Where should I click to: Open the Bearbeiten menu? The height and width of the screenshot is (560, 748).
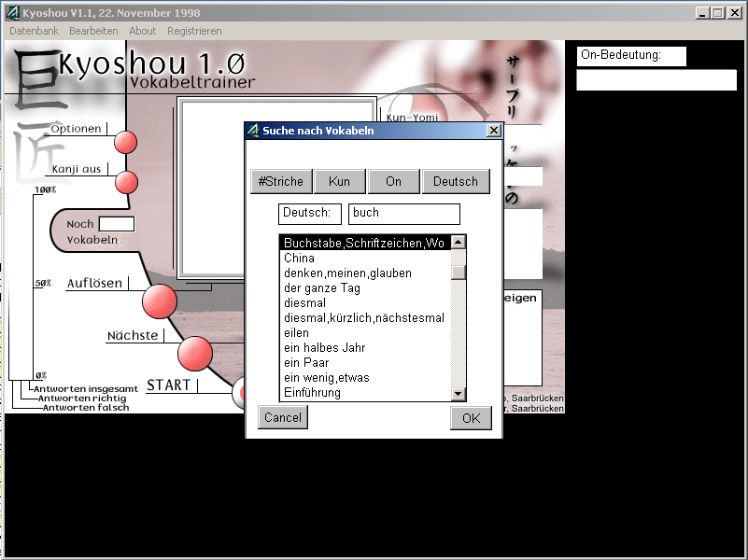coord(93,31)
